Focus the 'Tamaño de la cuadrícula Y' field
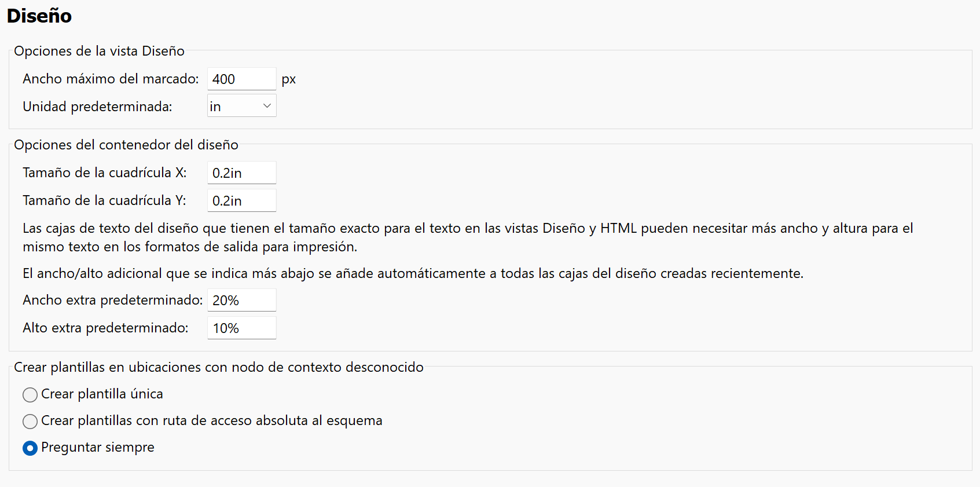This screenshot has width=980, height=487. click(x=241, y=200)
